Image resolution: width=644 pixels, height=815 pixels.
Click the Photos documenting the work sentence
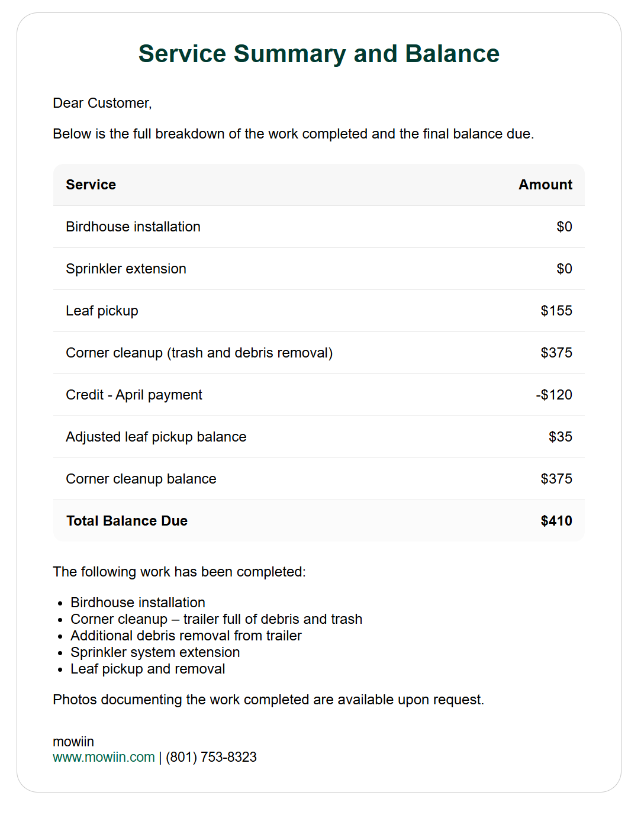coord(268,700)
